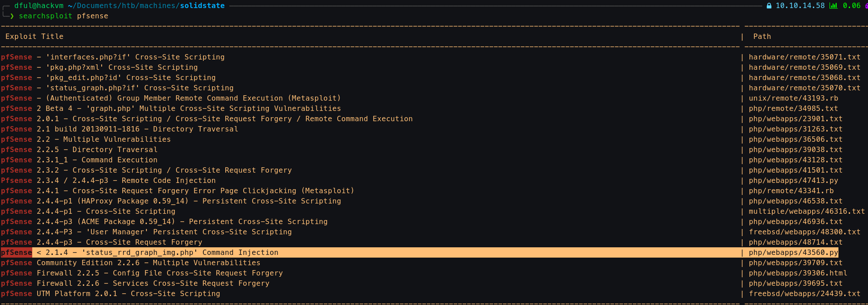Click the path php/webapps/41501.txt
868x305 pixels.
point(796,170)
